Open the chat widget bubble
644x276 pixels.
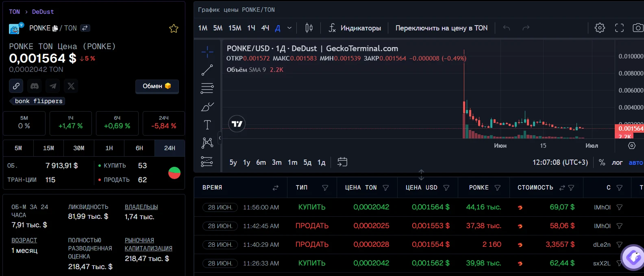633,257
